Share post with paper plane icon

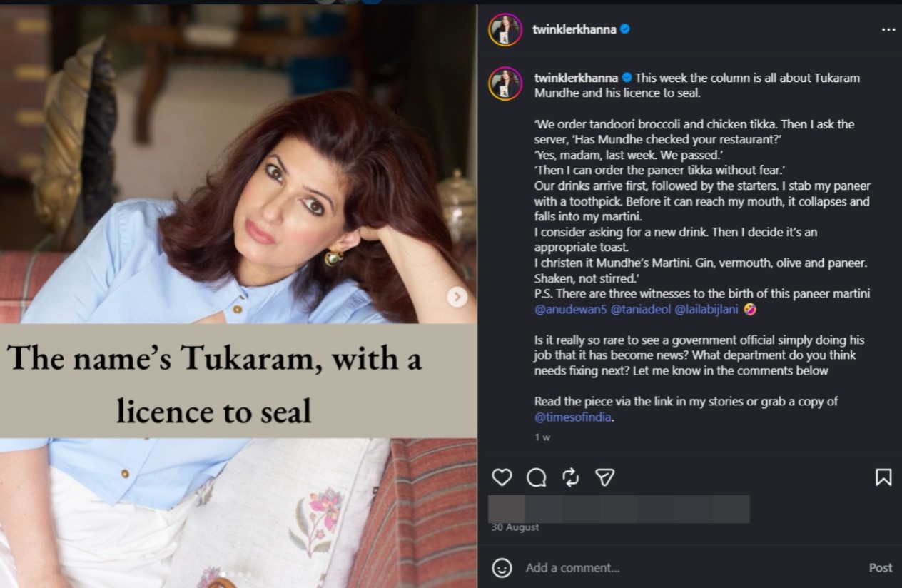pyautogui.click(x=605, y=477)
